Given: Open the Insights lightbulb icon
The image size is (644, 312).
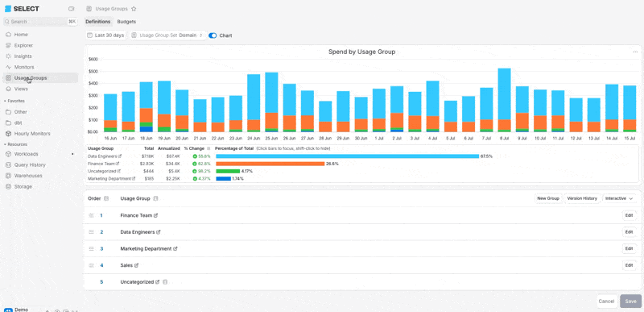Looking at the screenshot, I should (x=8, y=56).
